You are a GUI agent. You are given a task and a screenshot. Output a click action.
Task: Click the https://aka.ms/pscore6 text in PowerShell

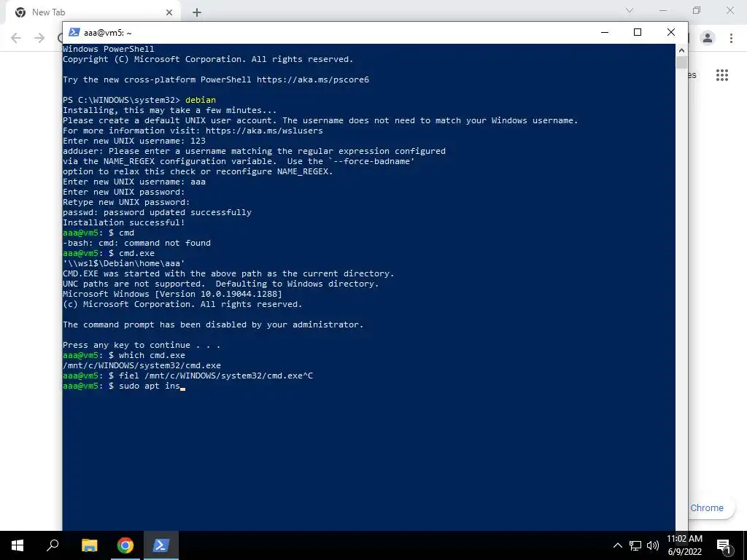pyautogui.click(x=312, y=79)
